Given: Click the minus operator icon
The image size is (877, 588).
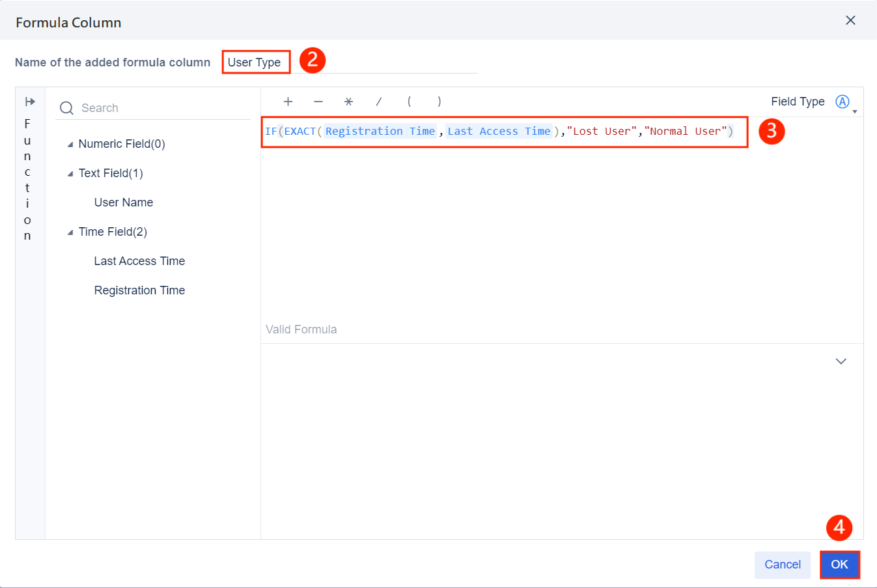Looking at the screenshot, I should 318,102.
